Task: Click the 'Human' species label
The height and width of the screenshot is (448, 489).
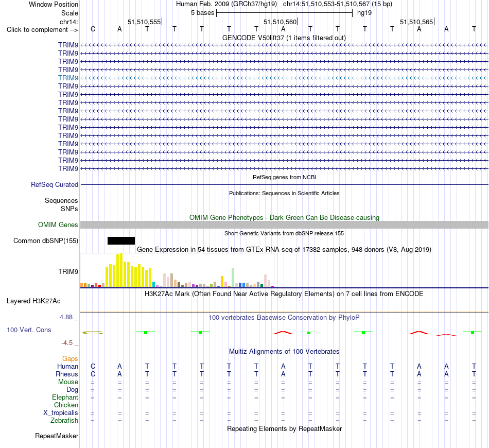Action: click(67, 366)
